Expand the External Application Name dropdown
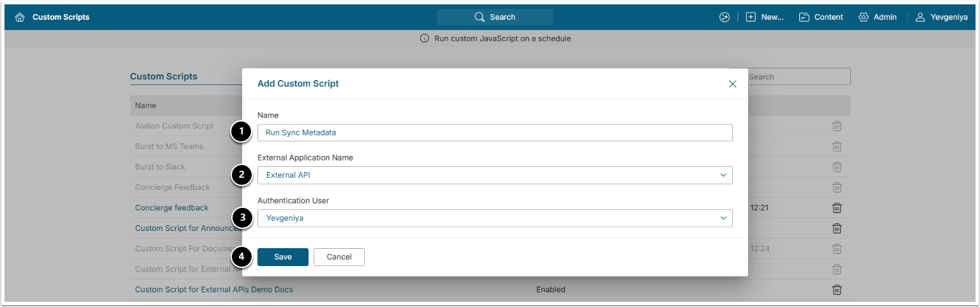The height and width of the screenshot is (307, 980). coord(494,175)
